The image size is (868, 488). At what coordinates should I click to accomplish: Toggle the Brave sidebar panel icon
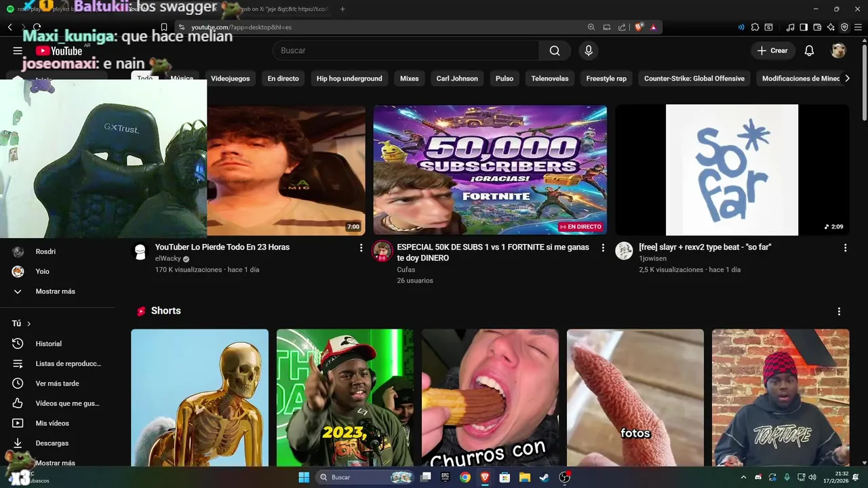804,27
